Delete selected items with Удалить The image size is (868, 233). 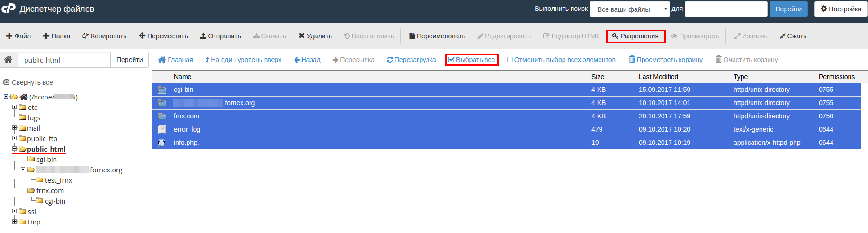[315, 36]
